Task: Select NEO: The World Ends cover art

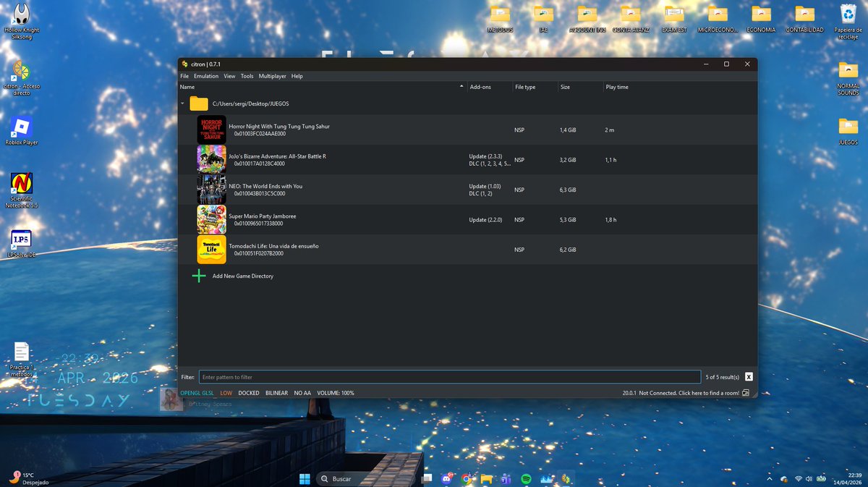Action: 211,190
